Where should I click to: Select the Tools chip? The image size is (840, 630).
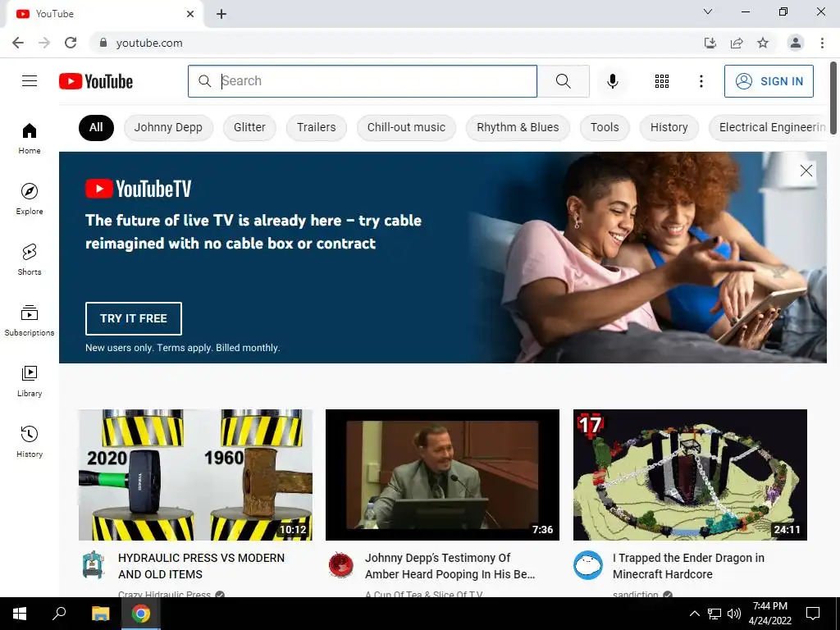[x=605, y=127]
